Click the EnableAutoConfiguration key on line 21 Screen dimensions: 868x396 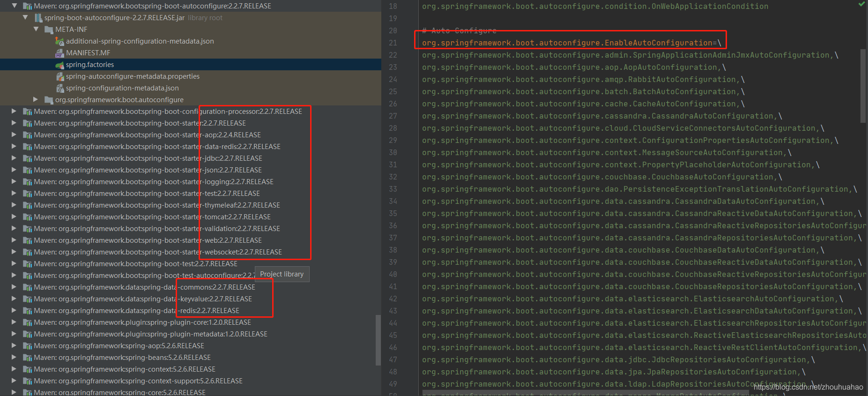pos(567,43)
